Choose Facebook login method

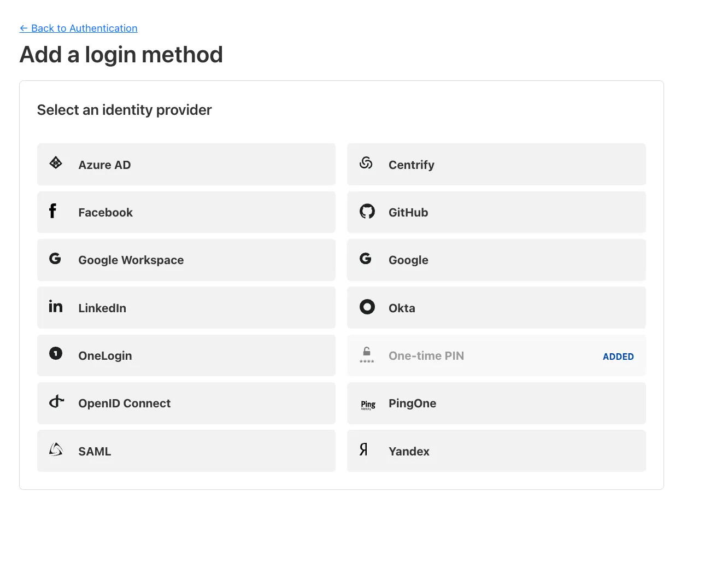pyautogui.click(x=186, y=212)
